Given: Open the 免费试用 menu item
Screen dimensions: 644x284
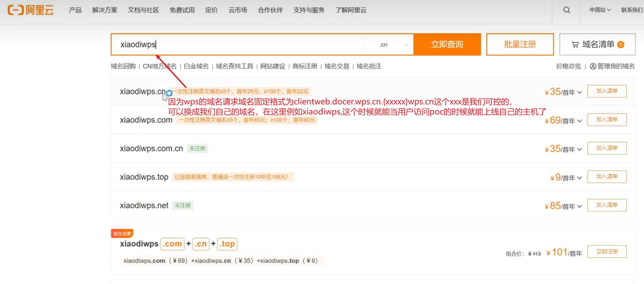Looking at the screenshot, I should point(182,10).
